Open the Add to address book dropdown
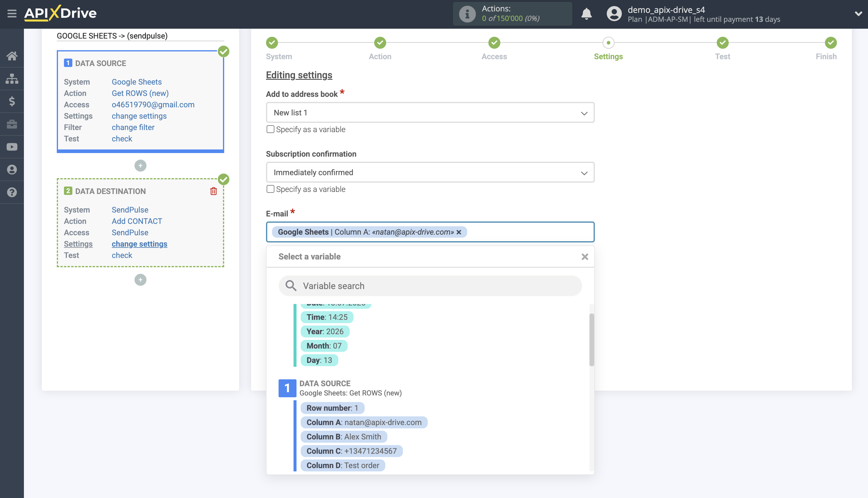Screen dimensions: 868x498 430,112
